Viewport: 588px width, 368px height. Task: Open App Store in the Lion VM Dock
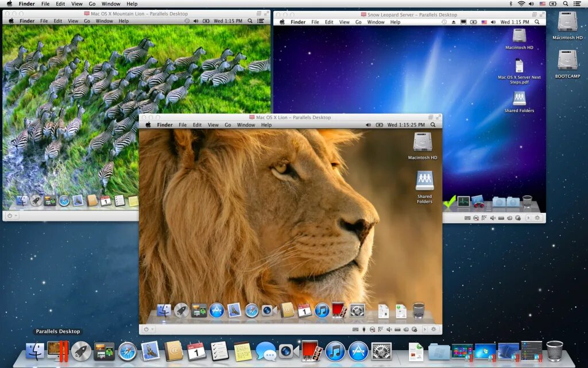tap(216, 310)
